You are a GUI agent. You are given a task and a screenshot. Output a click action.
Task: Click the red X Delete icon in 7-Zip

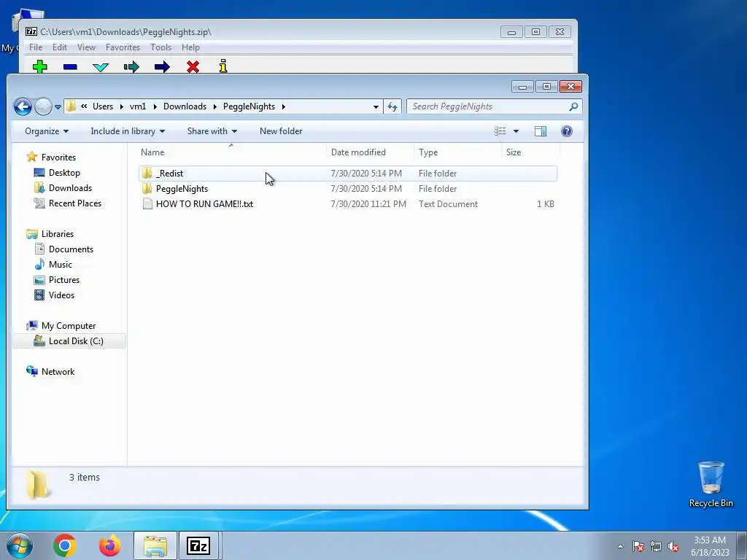(x=193, y=66)
